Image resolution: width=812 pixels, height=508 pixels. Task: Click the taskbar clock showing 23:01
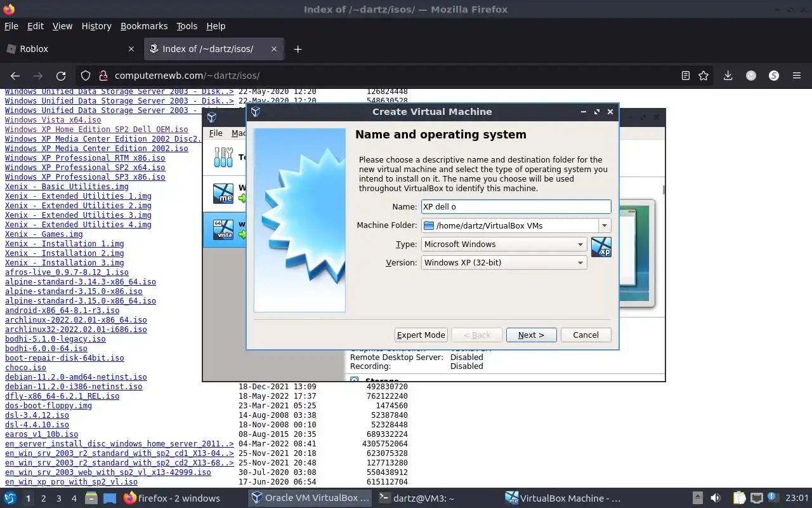797,498
